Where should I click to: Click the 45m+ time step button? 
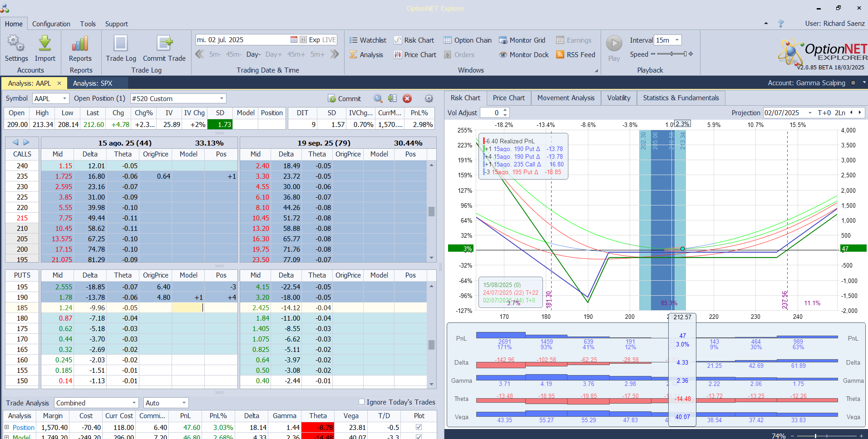point(296,54)
